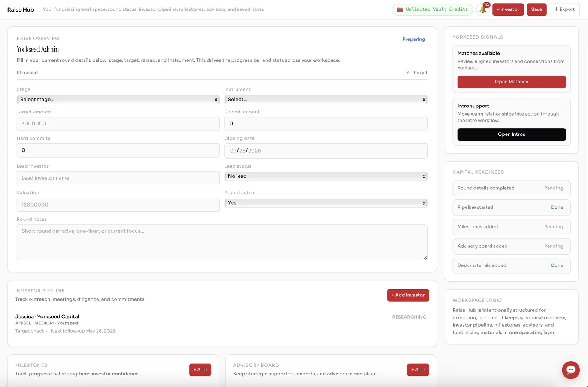This screenshot has width=588, height=387.
Task: Click the Preparing status label
Action: pos(413,39)
